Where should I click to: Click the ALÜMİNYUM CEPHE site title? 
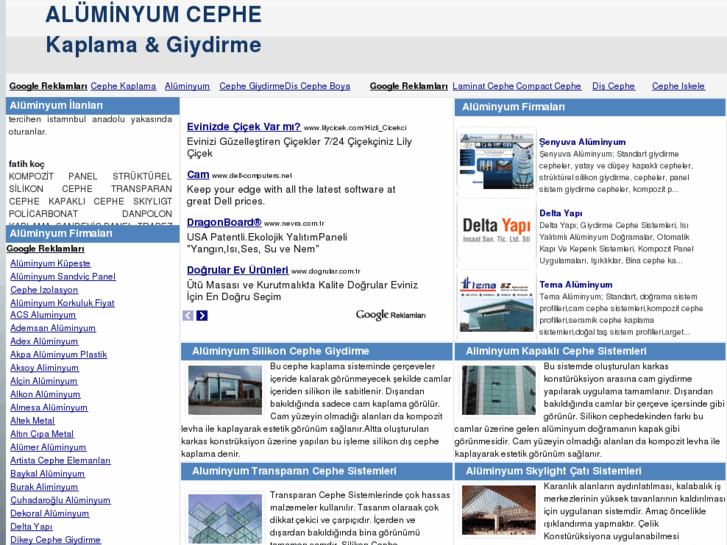[153, 14]
